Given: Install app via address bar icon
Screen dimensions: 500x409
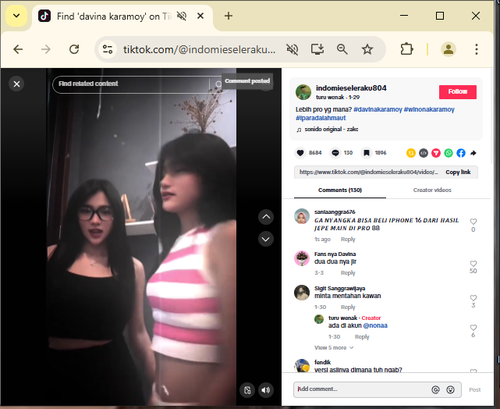Looking at the screenshot, I should [x=317, y=49].
